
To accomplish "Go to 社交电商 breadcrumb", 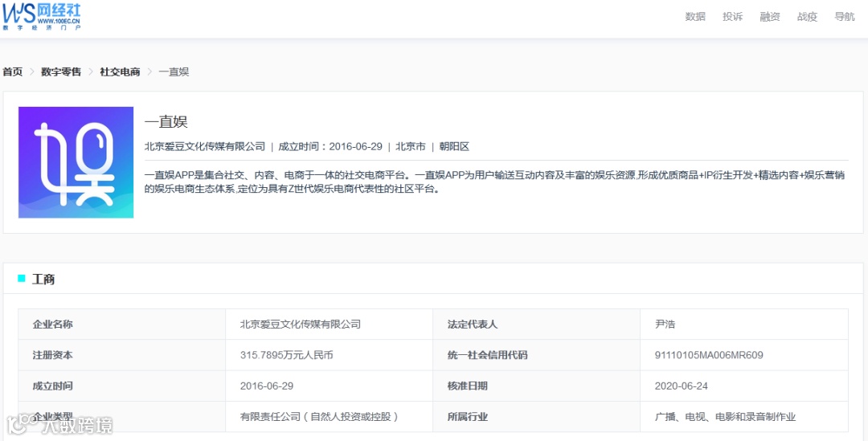I will [120, 72].
